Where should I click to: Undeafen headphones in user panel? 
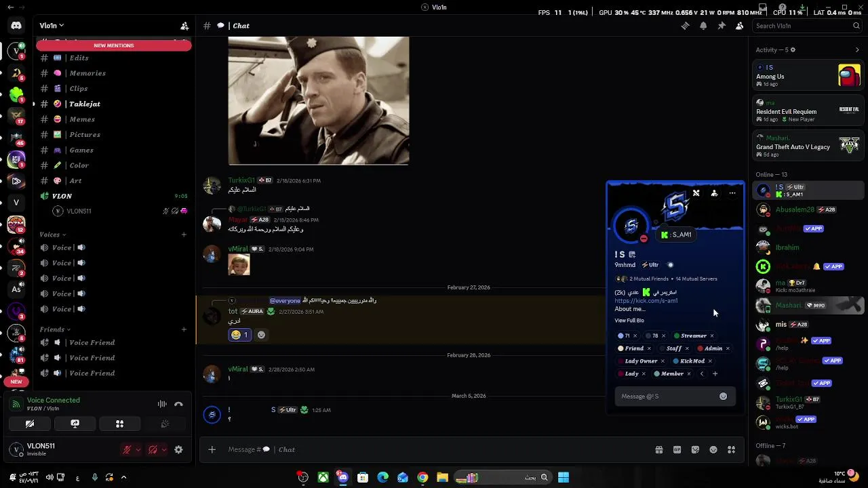[153, 449]
